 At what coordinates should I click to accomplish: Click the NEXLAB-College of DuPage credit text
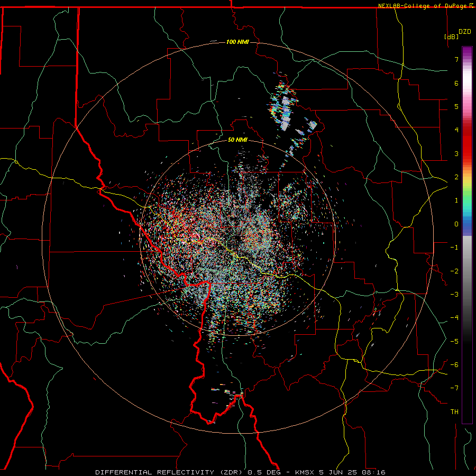pos(423,6)
